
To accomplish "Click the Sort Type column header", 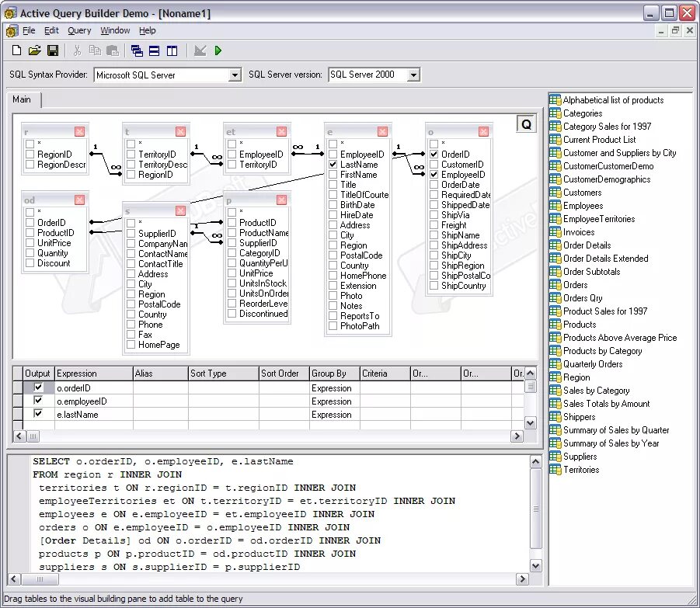I will (x=222, y=373).
